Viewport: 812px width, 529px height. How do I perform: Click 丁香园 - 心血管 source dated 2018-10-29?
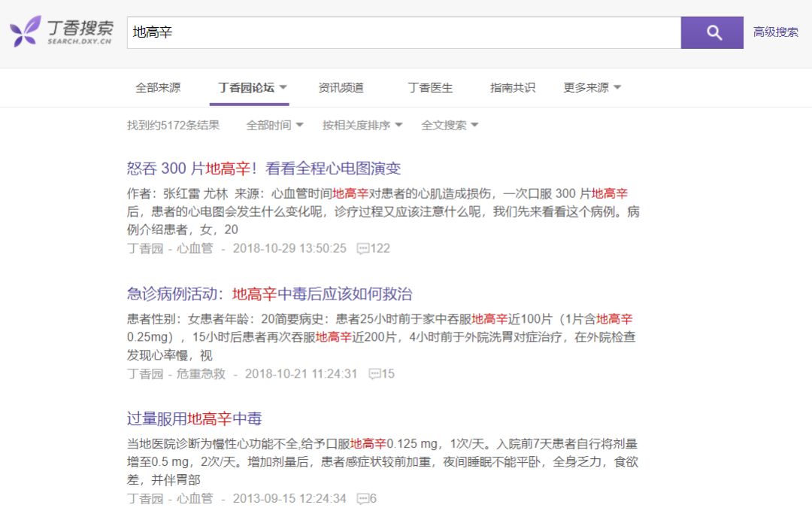coord(170,248)
